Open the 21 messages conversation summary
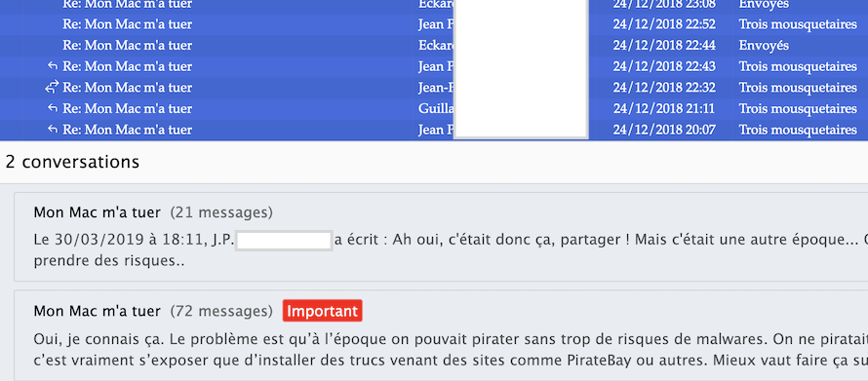Viewport: 868px width, 381px height. 441,237
